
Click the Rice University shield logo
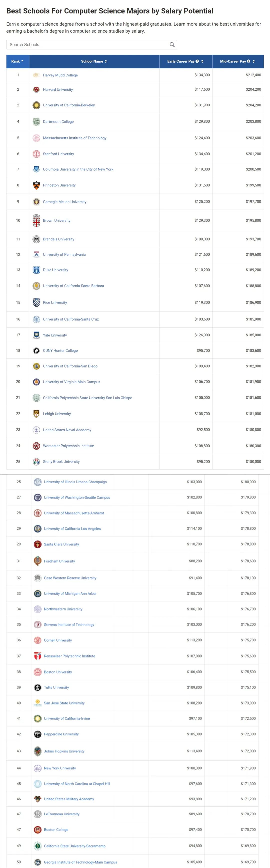[x=36, y=303]
